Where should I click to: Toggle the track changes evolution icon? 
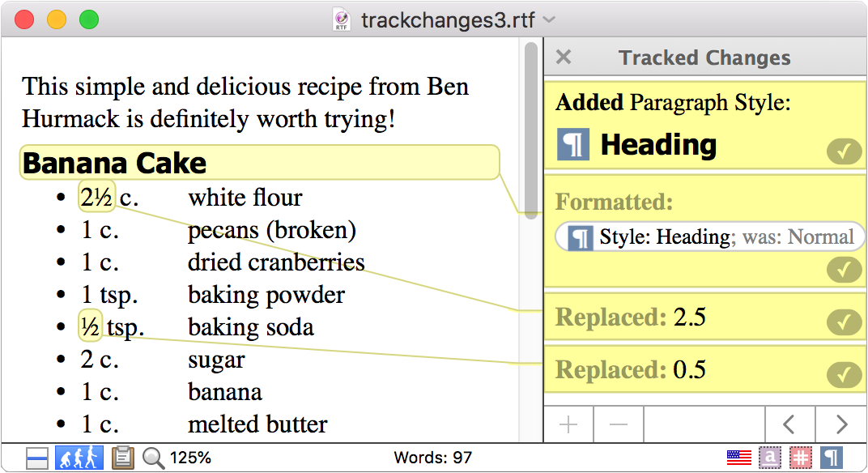coord(79,458)
